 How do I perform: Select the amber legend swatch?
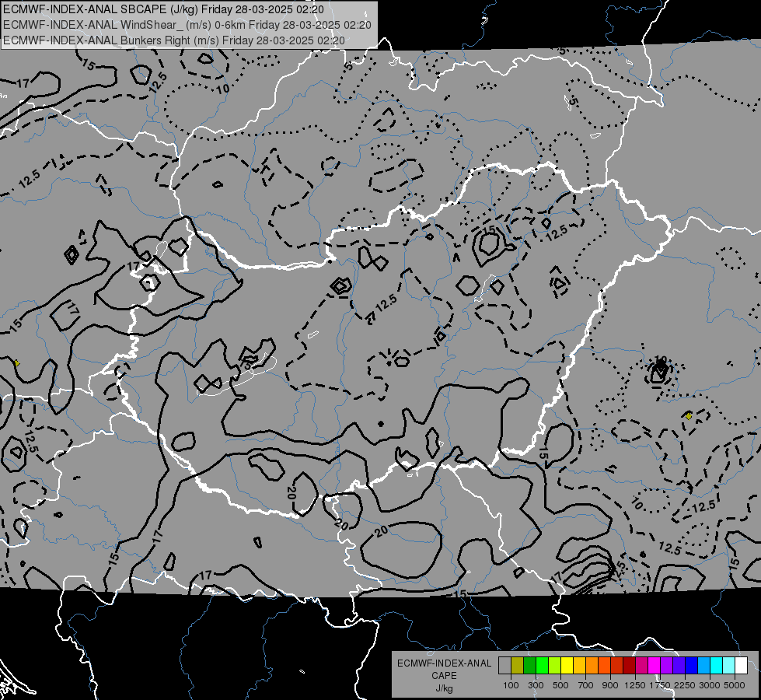(579, 666)
